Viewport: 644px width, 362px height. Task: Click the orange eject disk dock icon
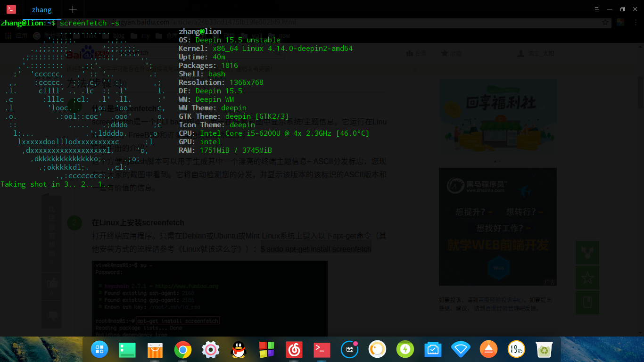[488, 349]
